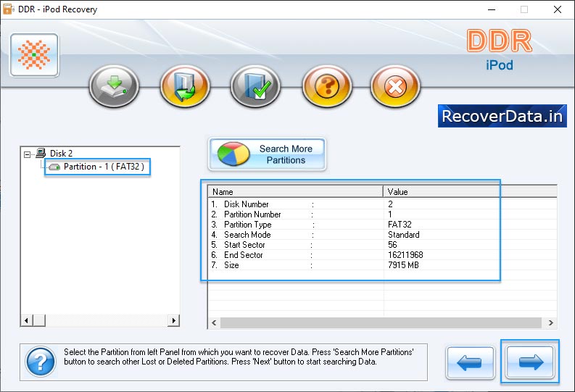Minimize the DDR iPod Recovery window
This screenshot has width=575, height=392.
click(x=492, y=9)
